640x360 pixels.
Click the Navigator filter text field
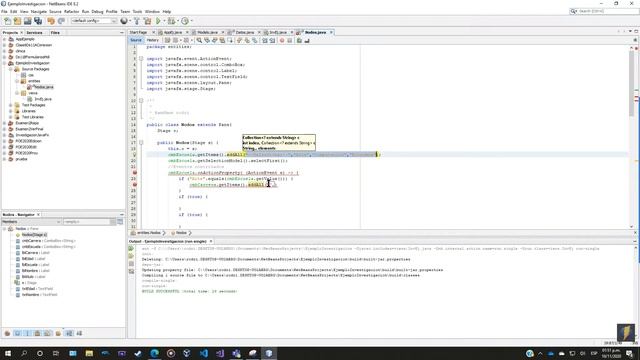(x=87, y=222)
